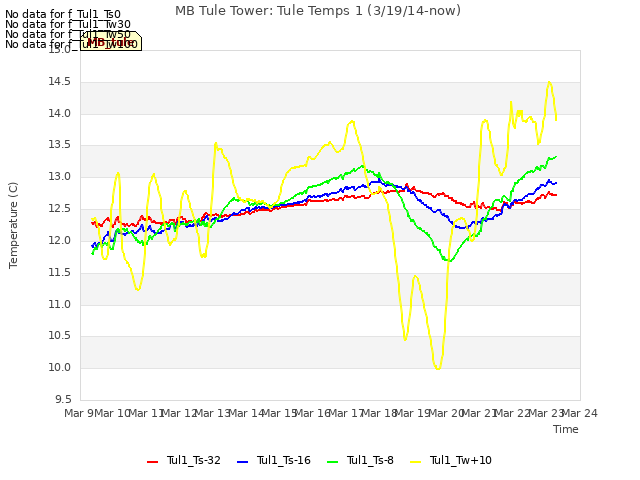Click the Mar 9 x-axis tick label
This screenshot has height=480, width=640.
79,413
